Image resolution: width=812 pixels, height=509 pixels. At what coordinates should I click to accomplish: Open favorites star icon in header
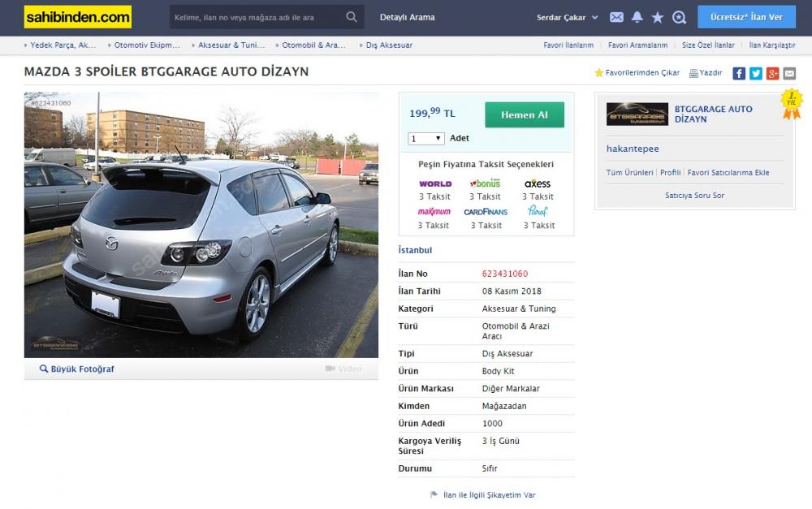pos(658,17)
